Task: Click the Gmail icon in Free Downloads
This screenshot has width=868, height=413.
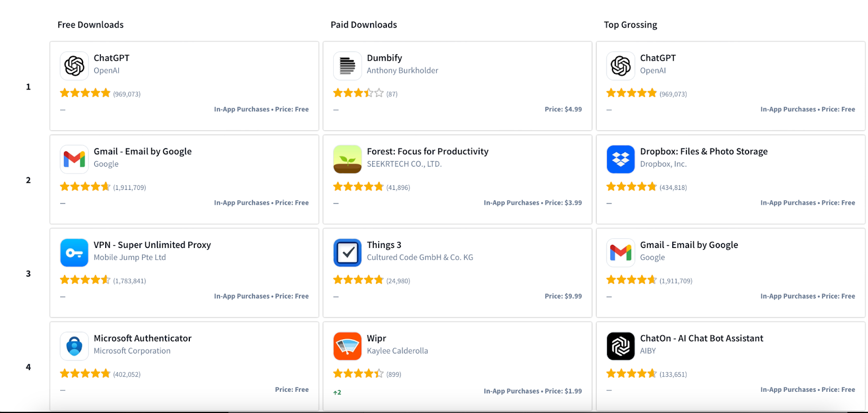Action: pos(74,160)
